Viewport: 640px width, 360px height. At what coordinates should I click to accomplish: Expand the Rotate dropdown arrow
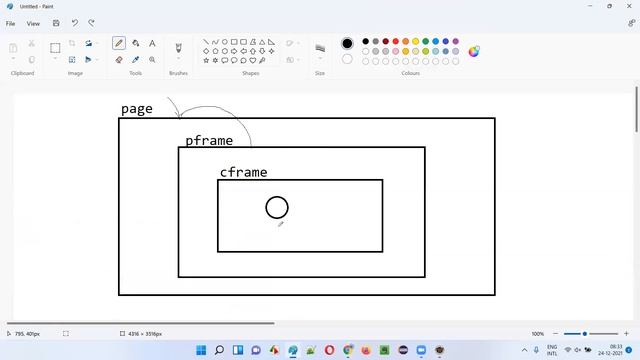pos(97,43)
